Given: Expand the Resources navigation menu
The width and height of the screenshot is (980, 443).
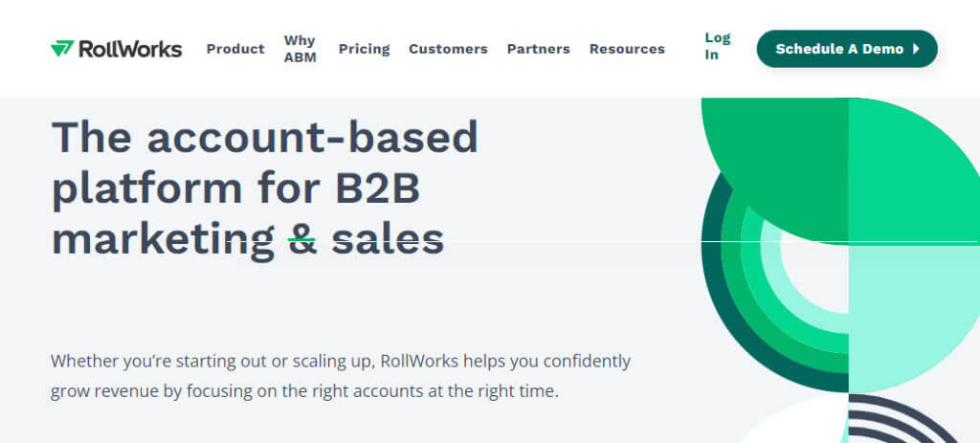Looking at the screenshot, I should pos(627,49).
